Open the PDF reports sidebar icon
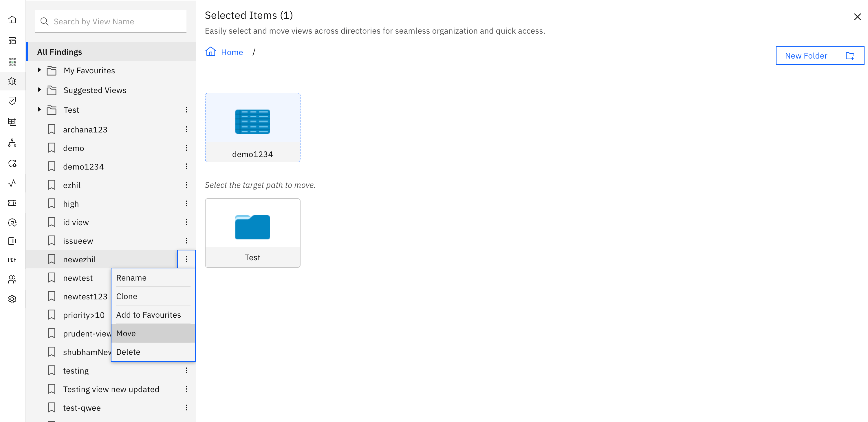The height and width of the screenshot is (422, 868). click(12, 260)
